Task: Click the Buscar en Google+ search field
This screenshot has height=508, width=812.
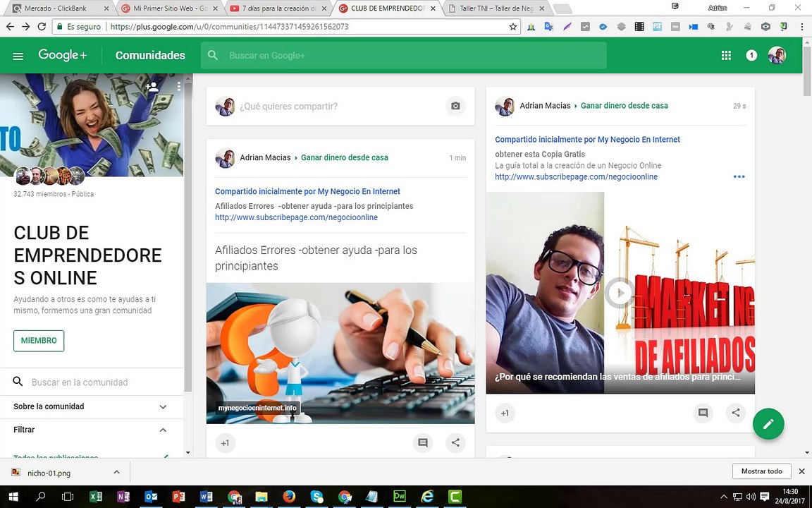Action: (x=403, y=56)
